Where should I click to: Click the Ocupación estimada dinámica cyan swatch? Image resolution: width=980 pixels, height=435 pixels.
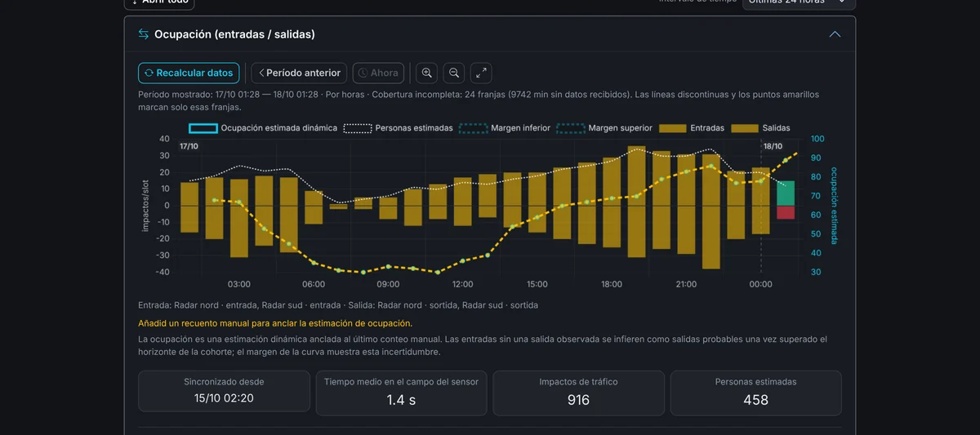(x=203, y=128)
